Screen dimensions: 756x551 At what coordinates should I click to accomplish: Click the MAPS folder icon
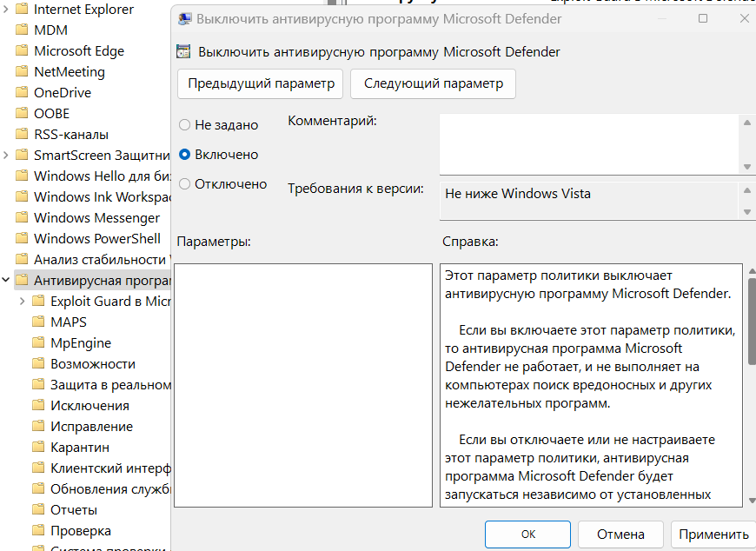(x=37, y=322)
